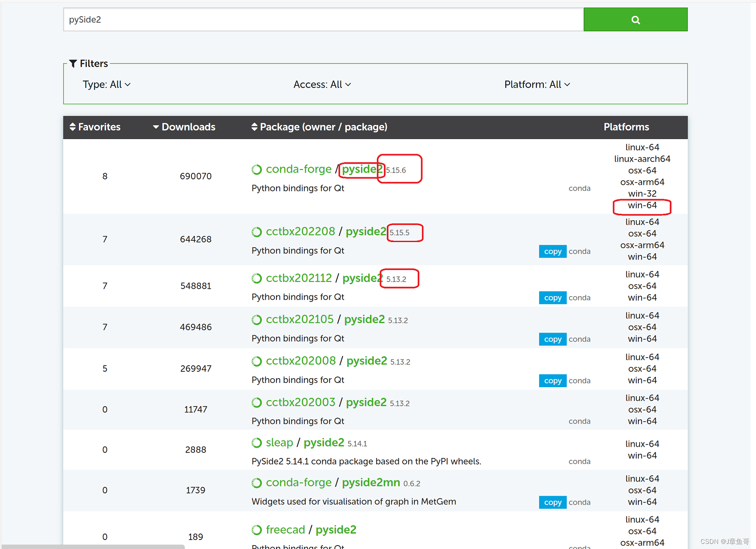Click description 'Widgets used for visualisation of graph in MetGem'
Screen dimensions: 756x549
[x=354, y=502]
